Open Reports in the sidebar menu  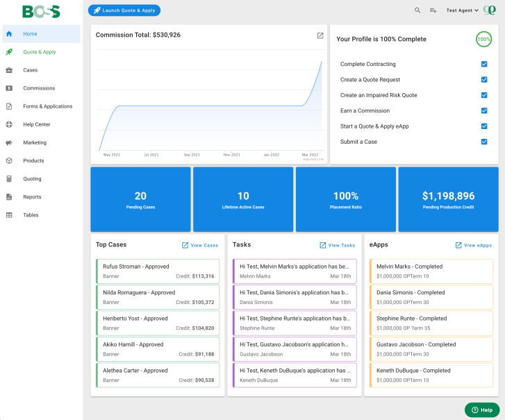click(x=41, y=197)
